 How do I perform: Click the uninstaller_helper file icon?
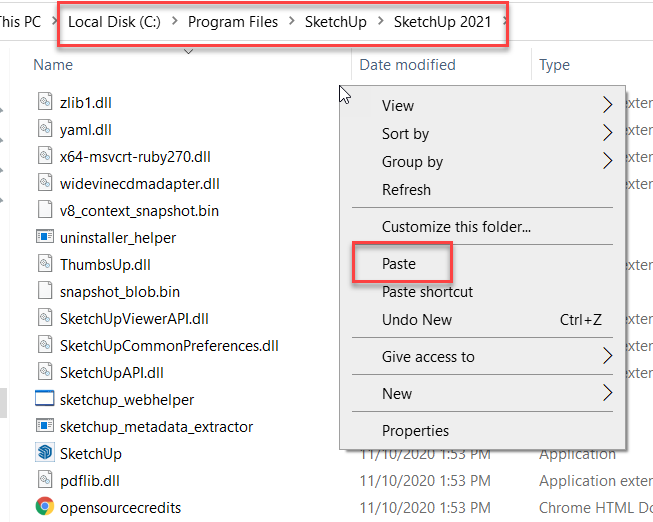(x=44, y=238)
